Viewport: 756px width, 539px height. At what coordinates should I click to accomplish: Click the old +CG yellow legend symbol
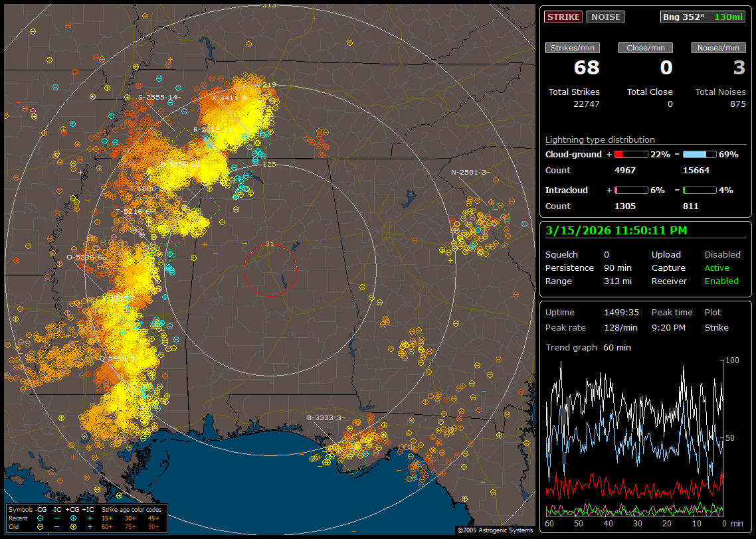[73, 526]
